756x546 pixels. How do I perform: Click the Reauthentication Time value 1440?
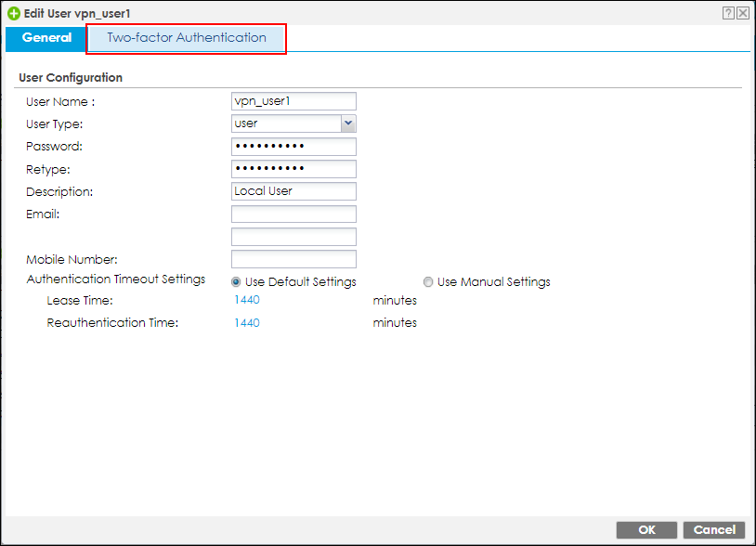tap(247, 323)
